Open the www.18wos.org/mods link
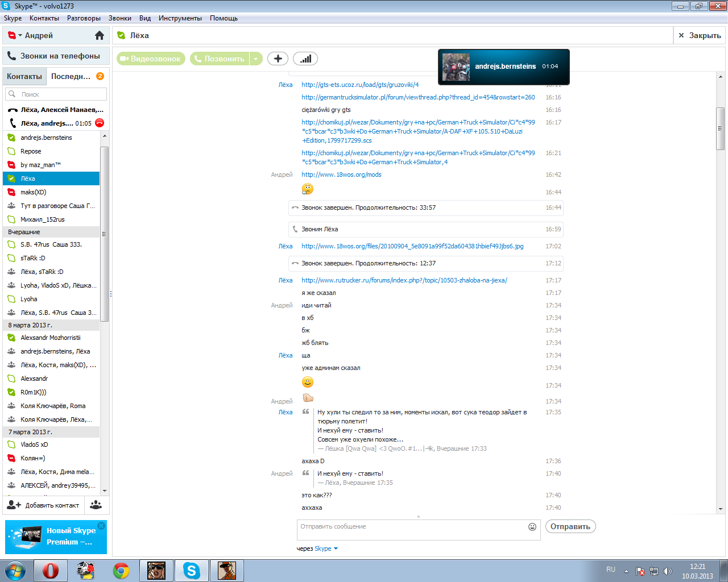This screenshot has width=728, height=582. pyautogui.click(x=341, y=174)
